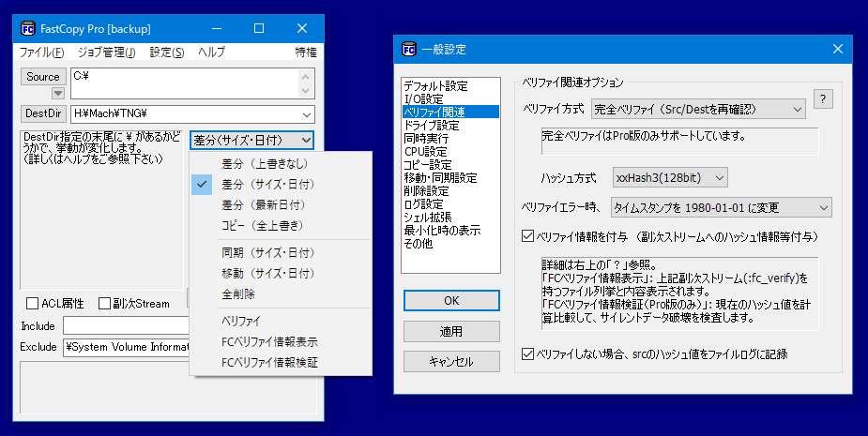
Task: Click 特権 in the menu bar
Action: pyautogui.click(x=306, y=52)
